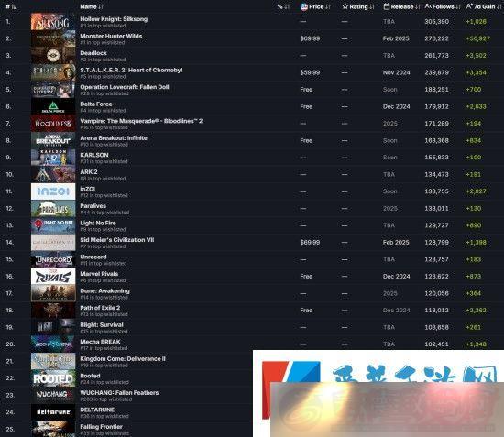This screenshot has width=504, height=437.
Task: Open the Paralives title link
Action: point(93,206)
